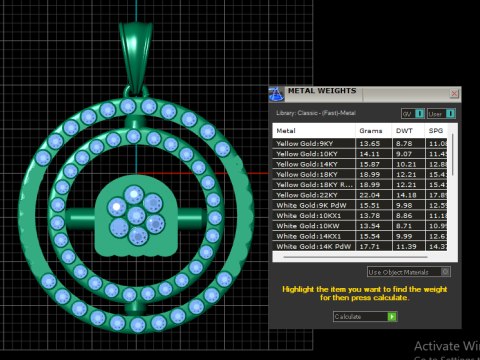Click the SPG column header

pos(436,131)
